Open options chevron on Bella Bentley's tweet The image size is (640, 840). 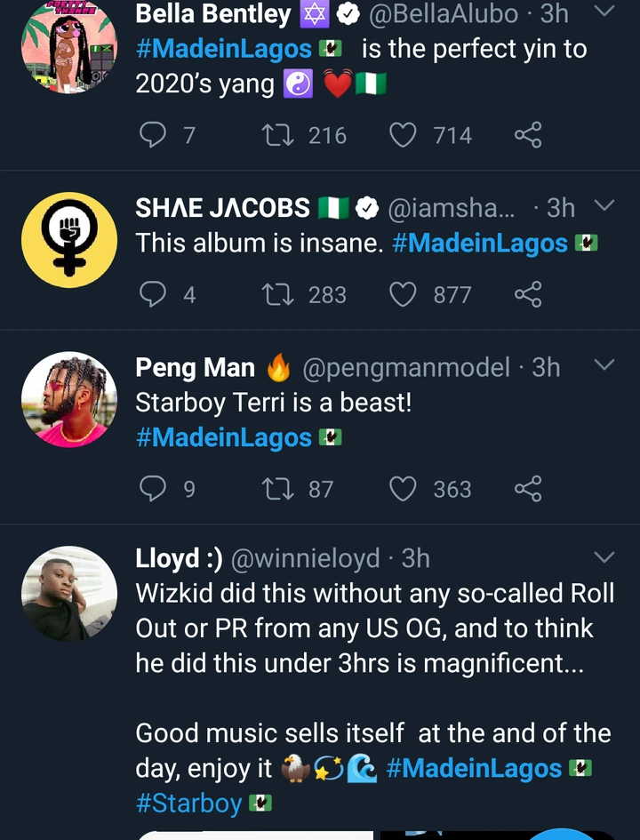[604, 12]
